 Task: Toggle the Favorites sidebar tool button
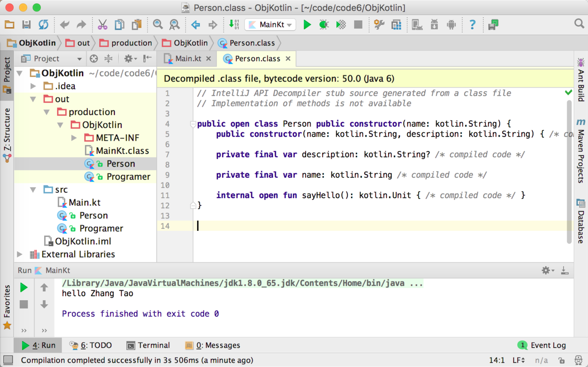point(7,307)
